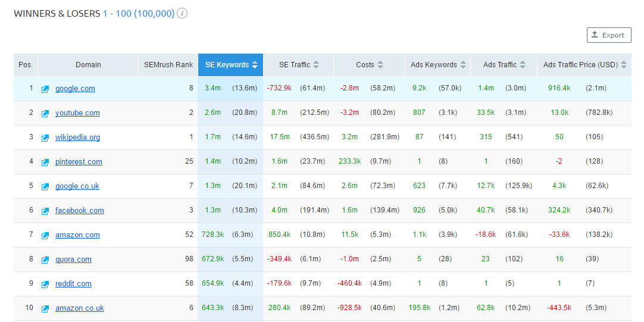Select amazon.com Ads Traffic value -18.6k
Screen dimensions: 644x322
486,235
